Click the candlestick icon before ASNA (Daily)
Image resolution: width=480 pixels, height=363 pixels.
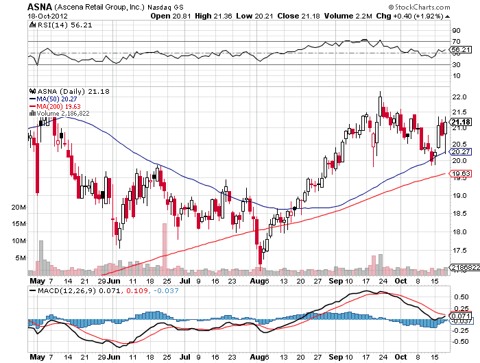[x=32, y=91]
